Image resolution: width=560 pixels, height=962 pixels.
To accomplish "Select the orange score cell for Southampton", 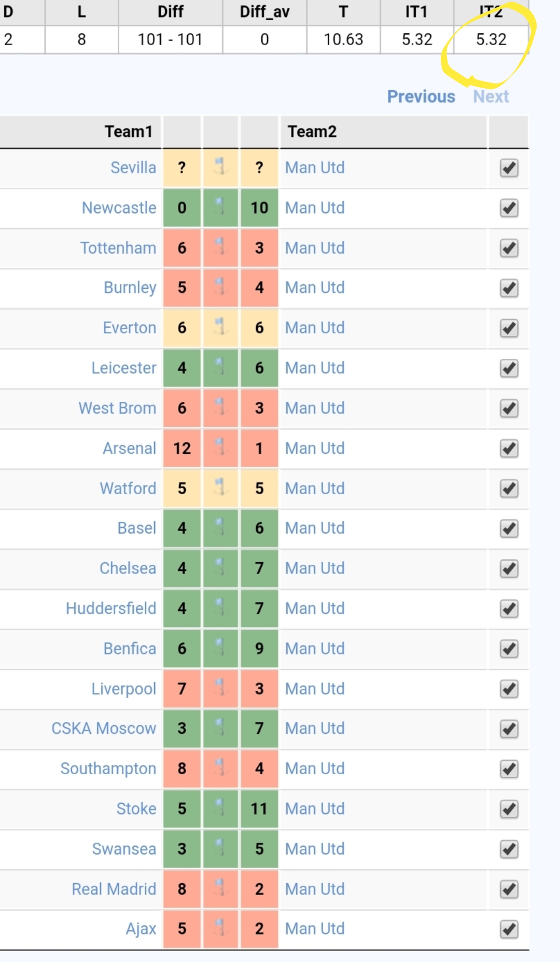I will coord(182,769).
